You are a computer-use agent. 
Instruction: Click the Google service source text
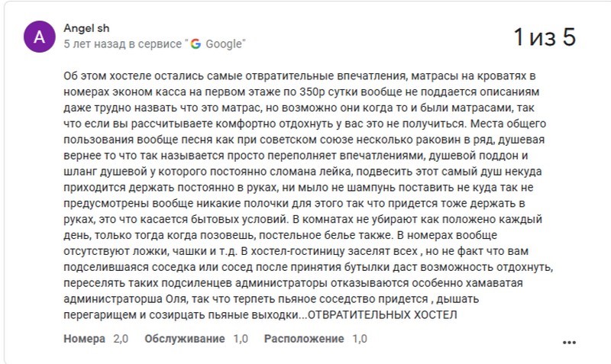point(155,44)
